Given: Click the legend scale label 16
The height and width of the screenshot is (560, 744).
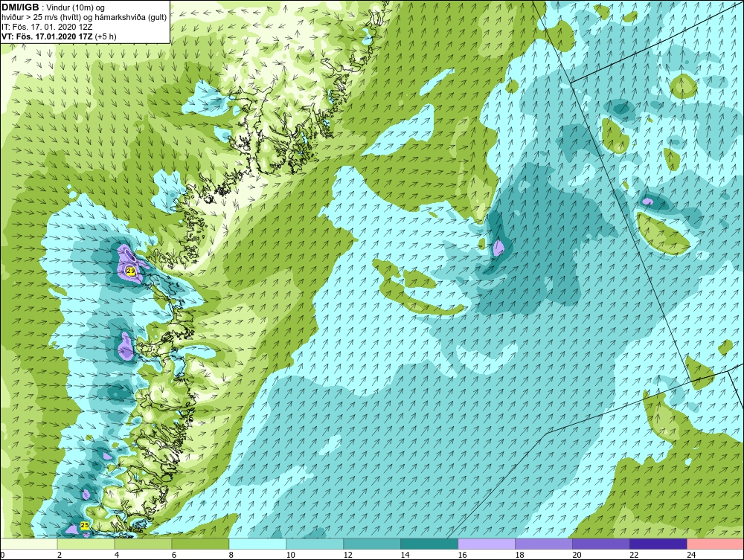Looking at the screenshot, I should [x=462, y=555].
